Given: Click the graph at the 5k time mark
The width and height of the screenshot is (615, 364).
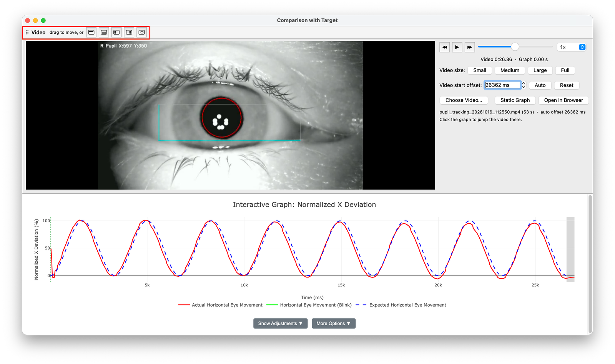Looking at the screenshot, I should coord(147,250).
